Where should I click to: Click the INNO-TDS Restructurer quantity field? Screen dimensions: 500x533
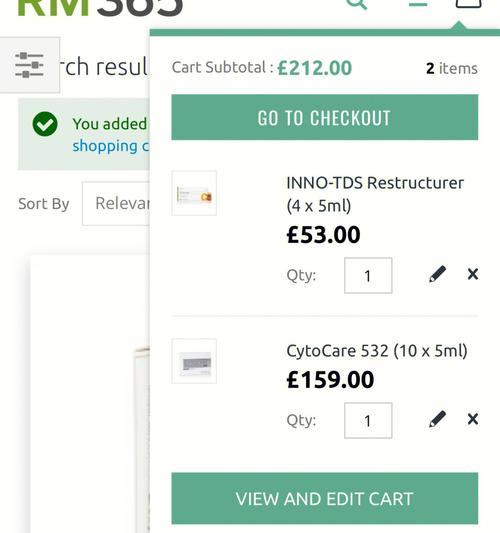pos(368,275)
